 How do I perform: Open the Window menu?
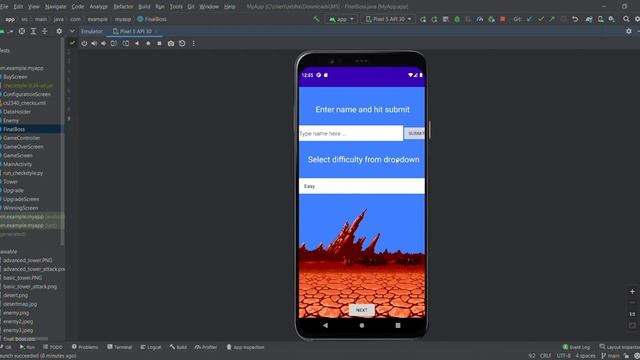click(209, 7)
